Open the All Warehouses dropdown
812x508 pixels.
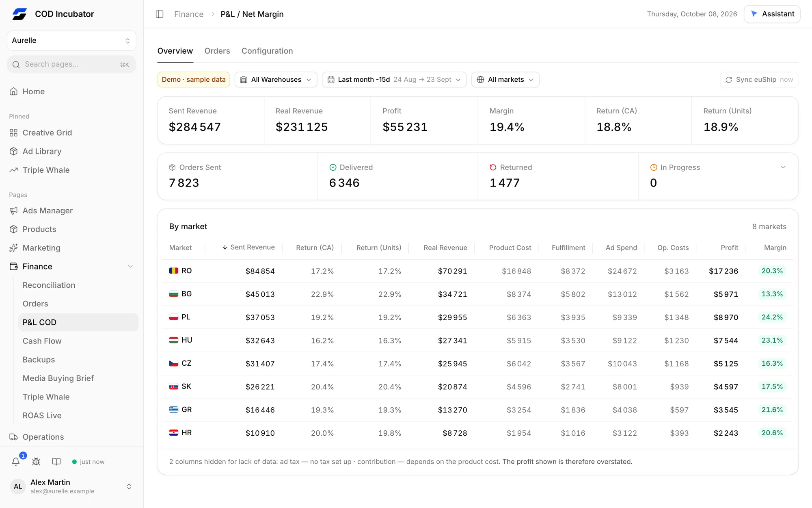(276, 80)
